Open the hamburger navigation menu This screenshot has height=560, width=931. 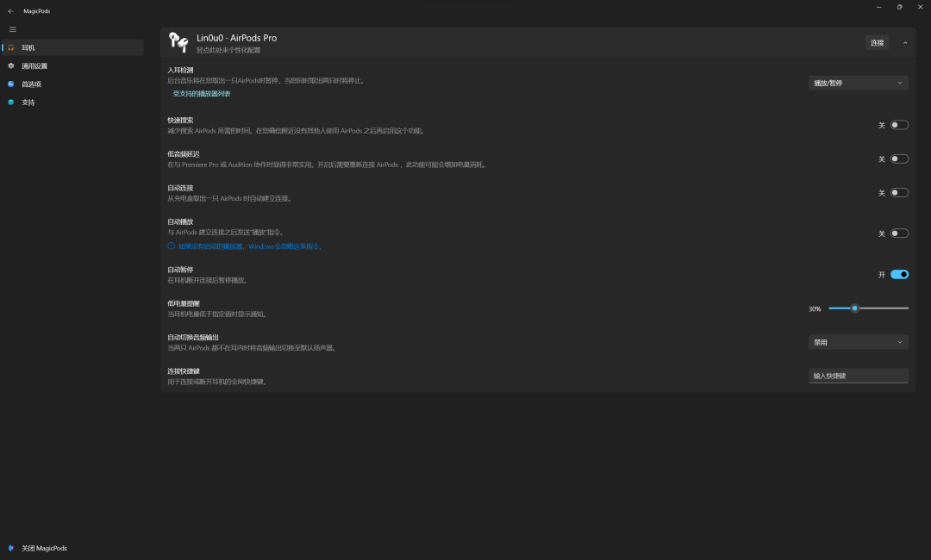tap(12, 29)
